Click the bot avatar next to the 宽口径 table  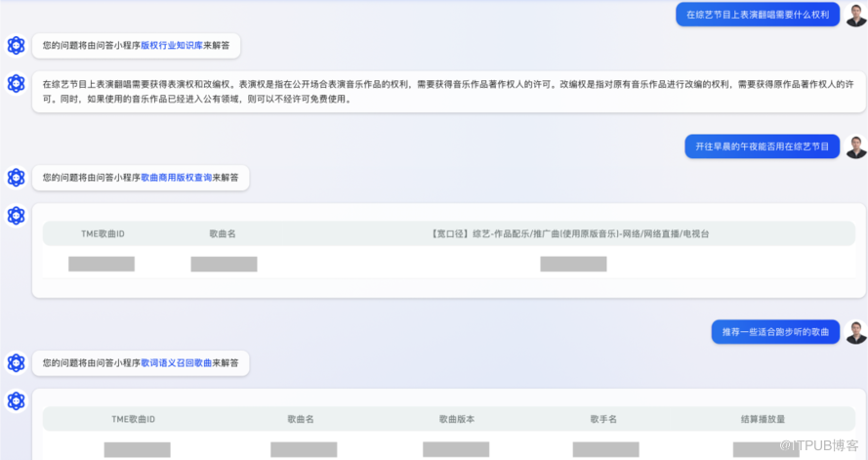[16, 215]
